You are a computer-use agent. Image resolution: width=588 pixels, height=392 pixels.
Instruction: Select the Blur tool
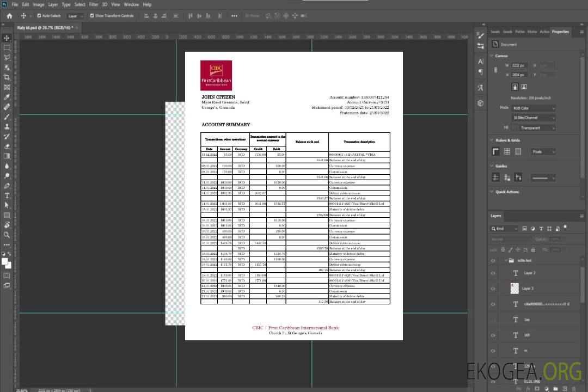7,166
